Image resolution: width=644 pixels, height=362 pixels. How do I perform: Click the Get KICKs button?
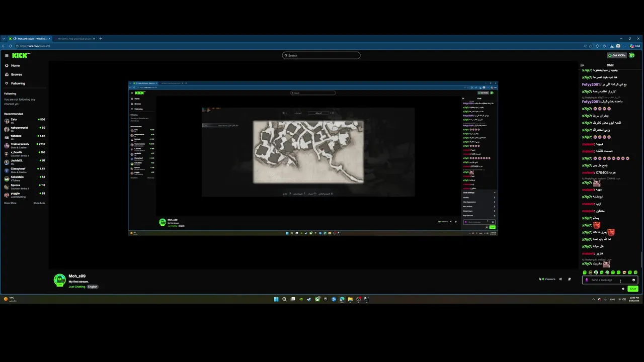point(617,55)
